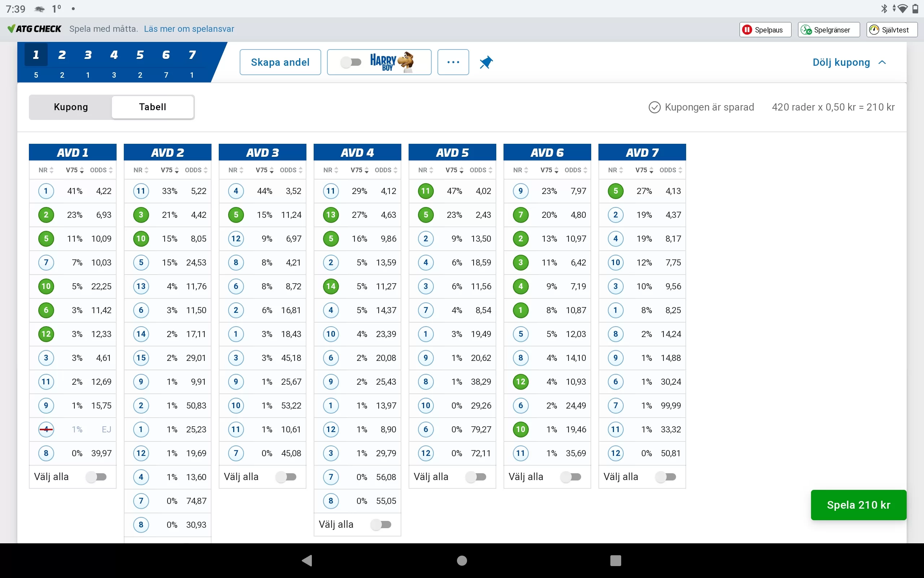Collapse coupon with Dölj kupong
The height and width of the screenshot is (578, 924).
coord(849,62)
